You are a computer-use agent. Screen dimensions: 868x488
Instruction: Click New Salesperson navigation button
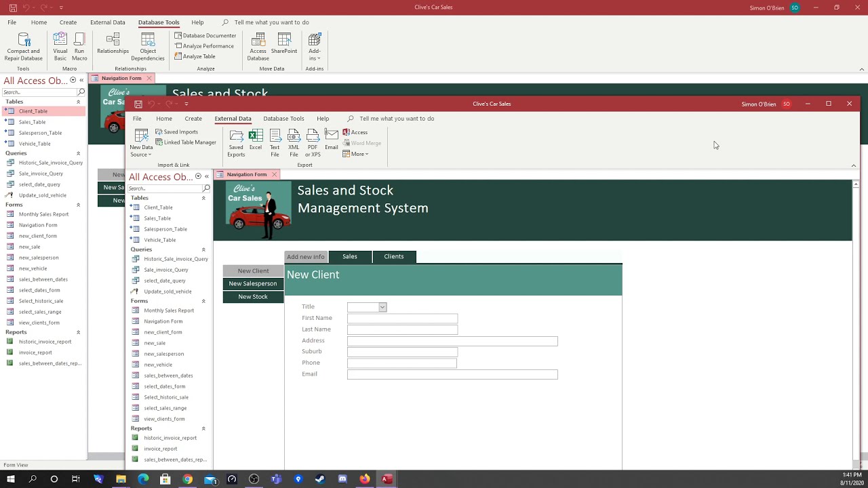[x=253, y=283]
